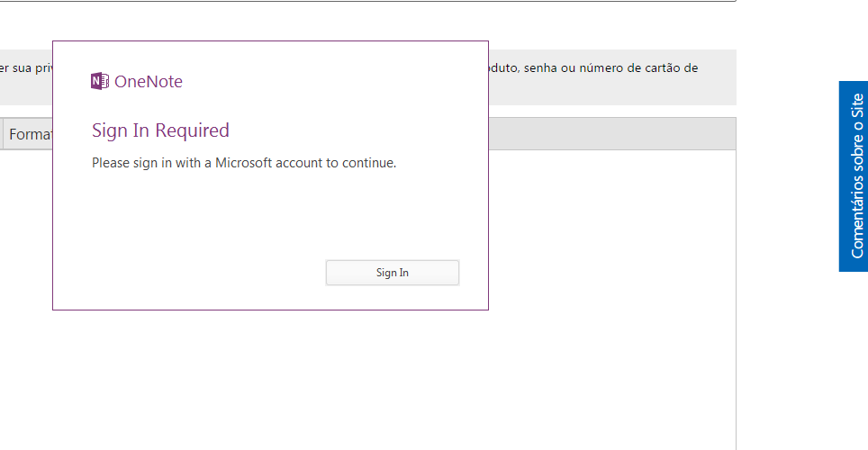Click the privacy notice text mentioning 'senha'
Viewport: 868px width, 450px height.
pyautogui.click(x=592, y=68)
